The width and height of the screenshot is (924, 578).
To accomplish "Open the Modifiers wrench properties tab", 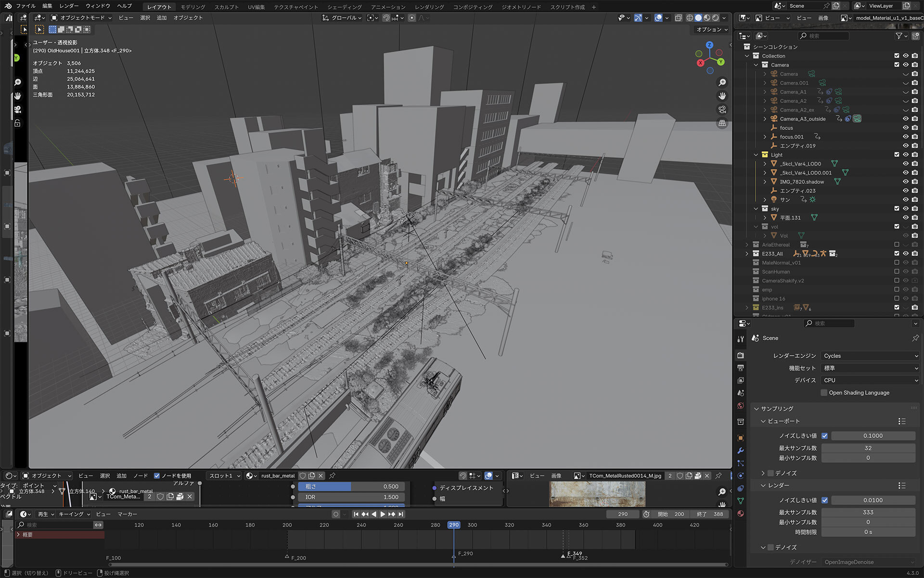I will (741, 450).
